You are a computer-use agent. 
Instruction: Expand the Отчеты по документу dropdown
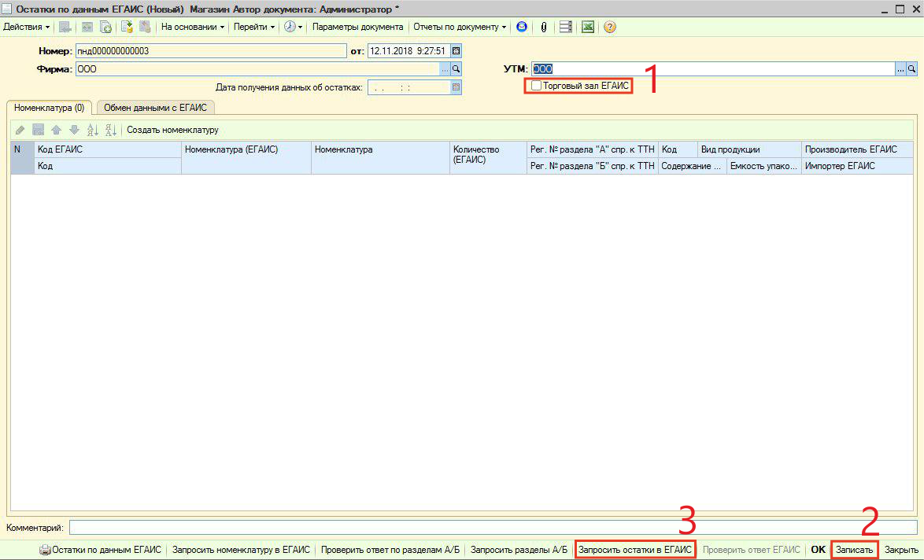[x=460, y=27]
